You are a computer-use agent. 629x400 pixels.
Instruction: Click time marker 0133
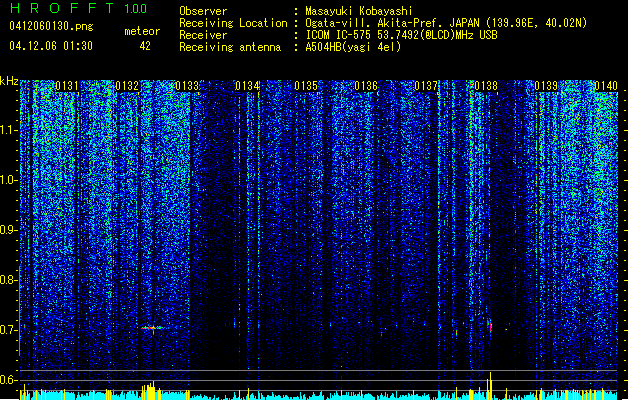(187, 86)
